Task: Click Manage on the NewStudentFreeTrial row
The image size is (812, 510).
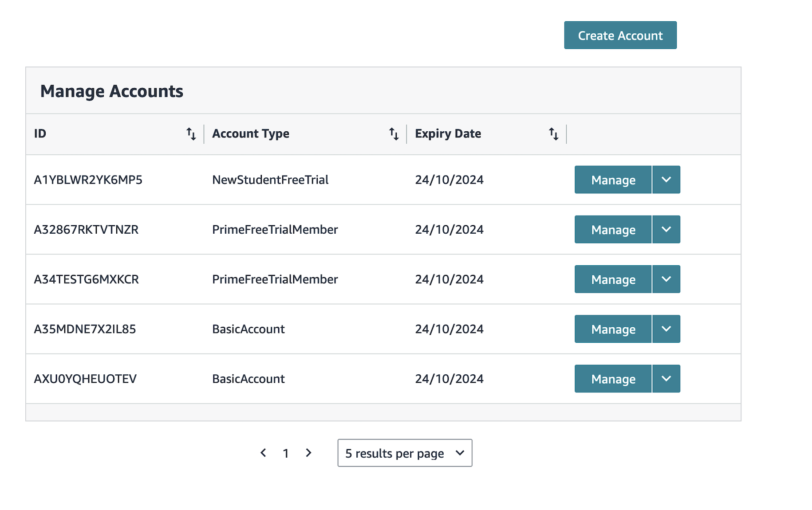Action: point(613,180)
